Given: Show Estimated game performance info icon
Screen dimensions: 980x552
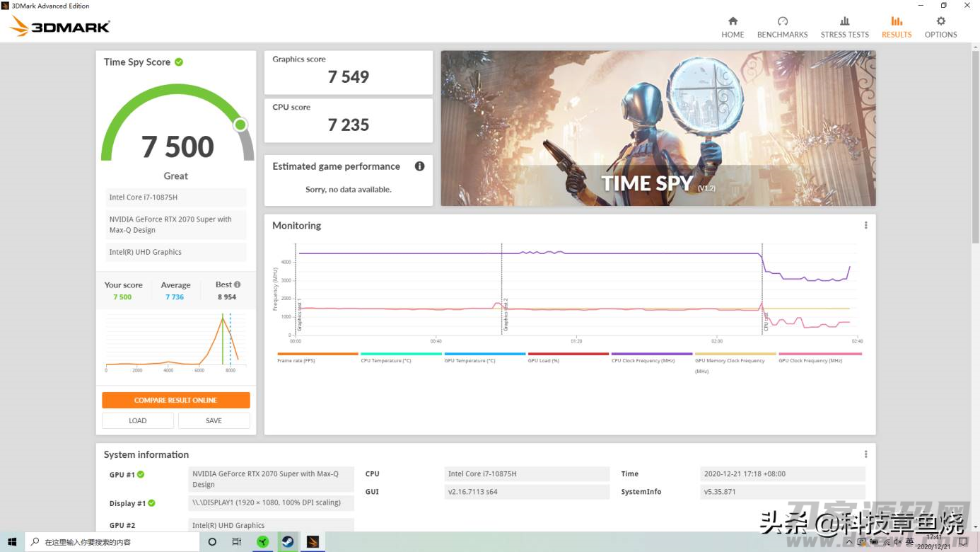Looking at the screenshot, I should [x=419, y=166].
